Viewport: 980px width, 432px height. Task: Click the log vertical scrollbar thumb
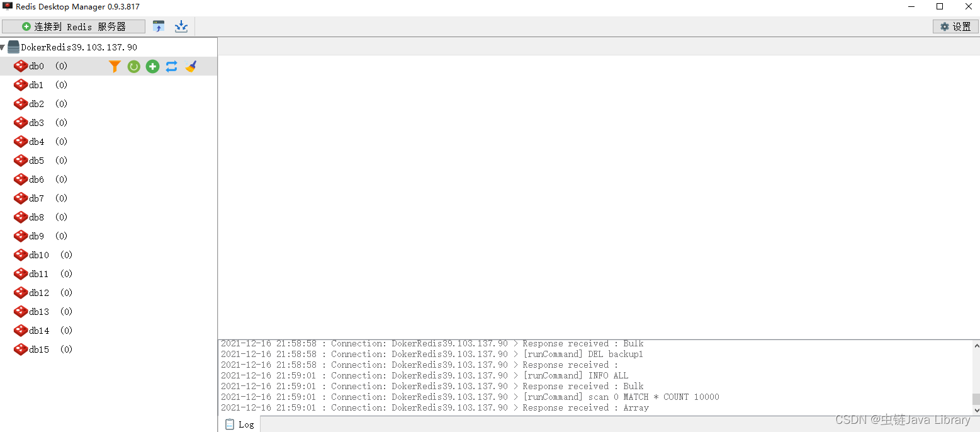click(x=976, y=399)
